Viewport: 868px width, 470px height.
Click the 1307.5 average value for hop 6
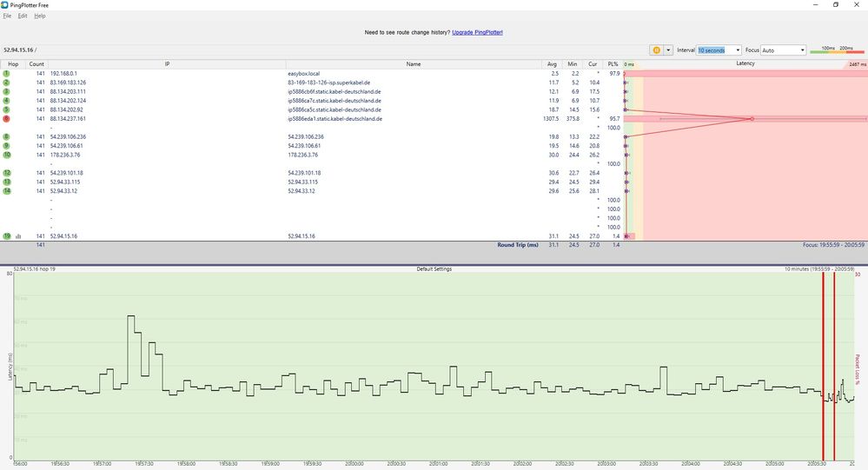(551, 118)
